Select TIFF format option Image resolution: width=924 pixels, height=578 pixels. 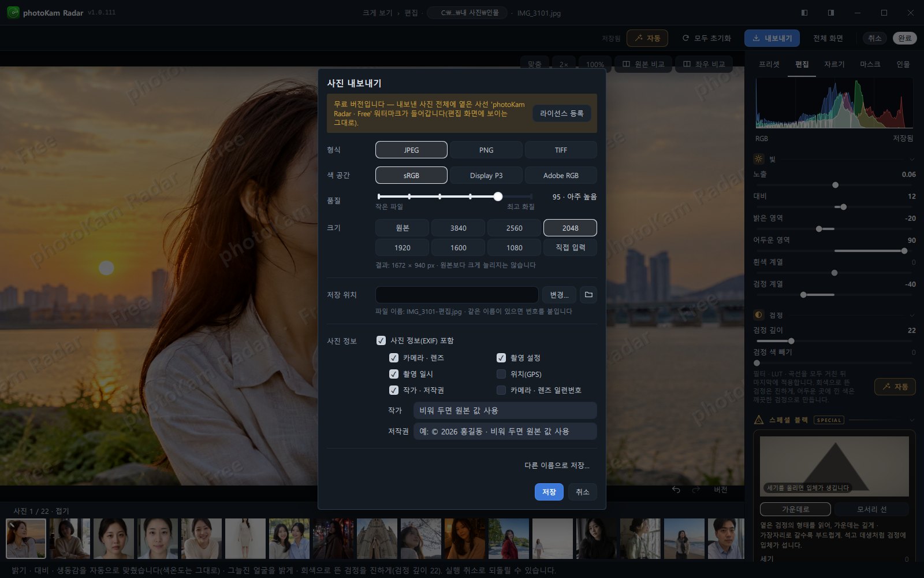[561, 150]
